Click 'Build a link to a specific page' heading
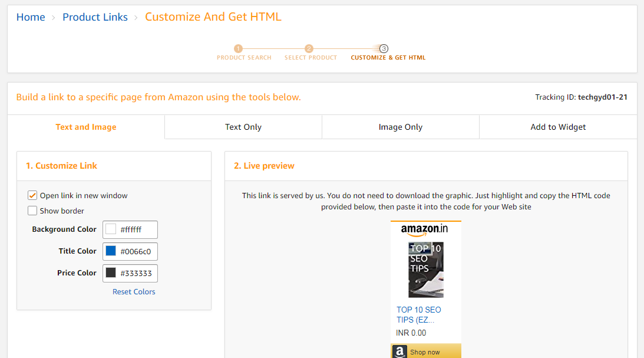The height and width of the screenshot is (358, 644). pyautogui.click(x=158, y=97)
